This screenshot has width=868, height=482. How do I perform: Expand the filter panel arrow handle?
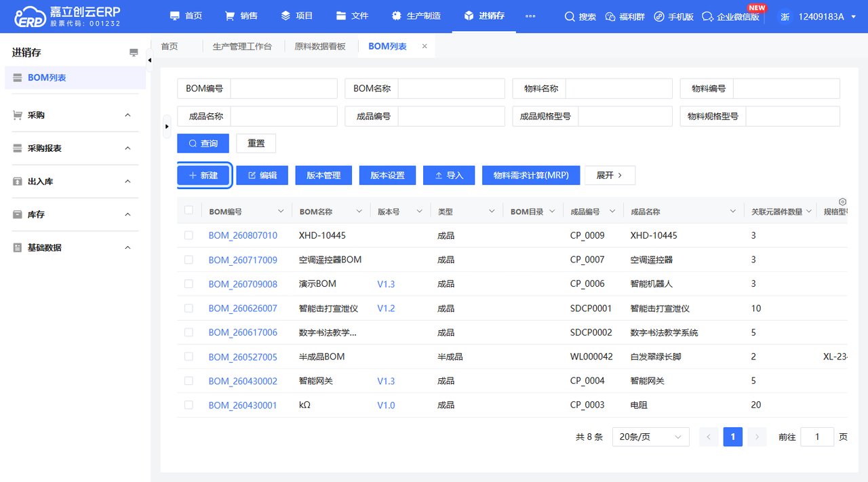pyautogui.click(x=167, y=126)
